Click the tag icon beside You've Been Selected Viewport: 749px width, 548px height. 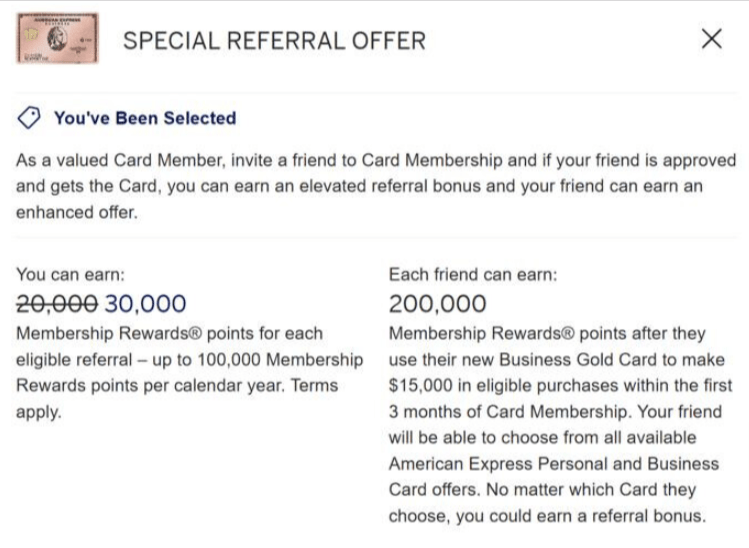click(31, 118)
